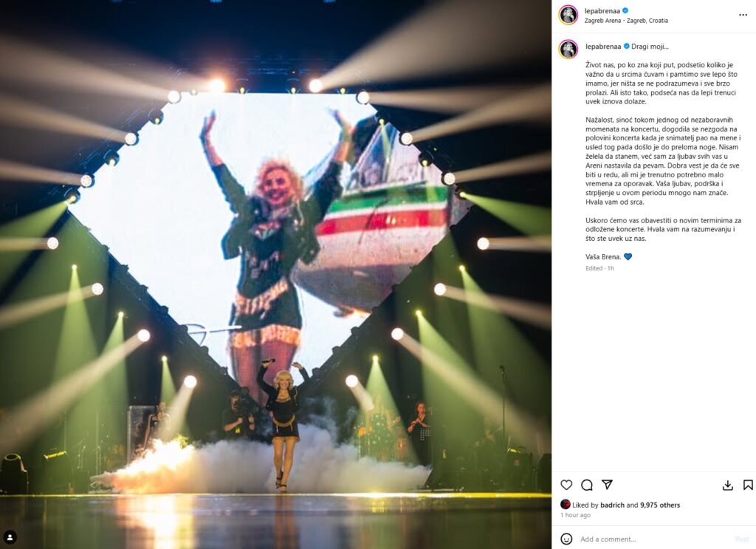Share the post via paper plane icon
Viewport: 756px width, 549px height.
coord(607,485)
